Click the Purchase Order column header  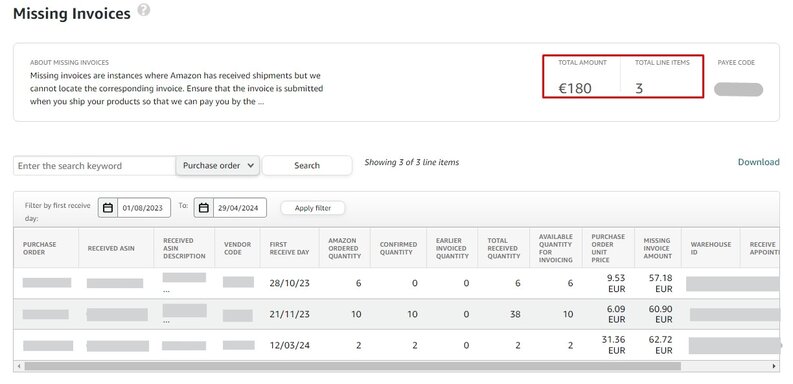(46, 248)
